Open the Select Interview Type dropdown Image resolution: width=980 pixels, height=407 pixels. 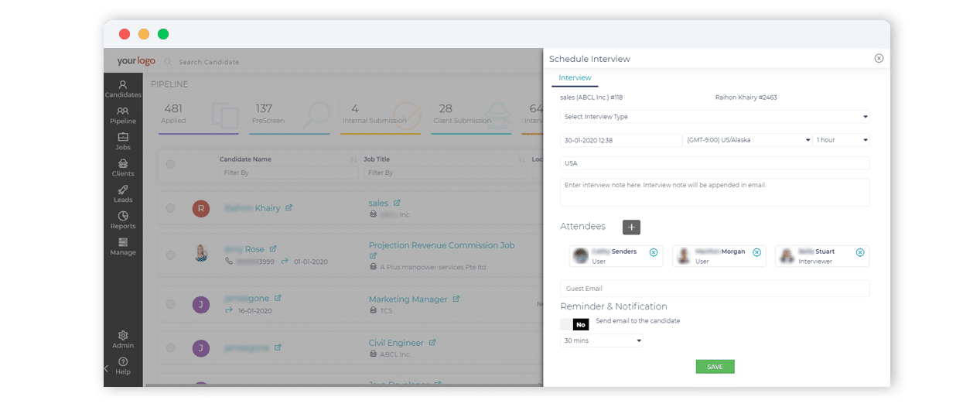point(715,117)
